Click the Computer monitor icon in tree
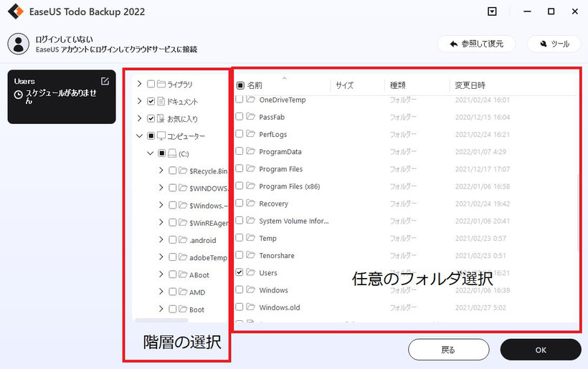Image resolution: width=588 pixels, height=369 pixels. (161, 135)
